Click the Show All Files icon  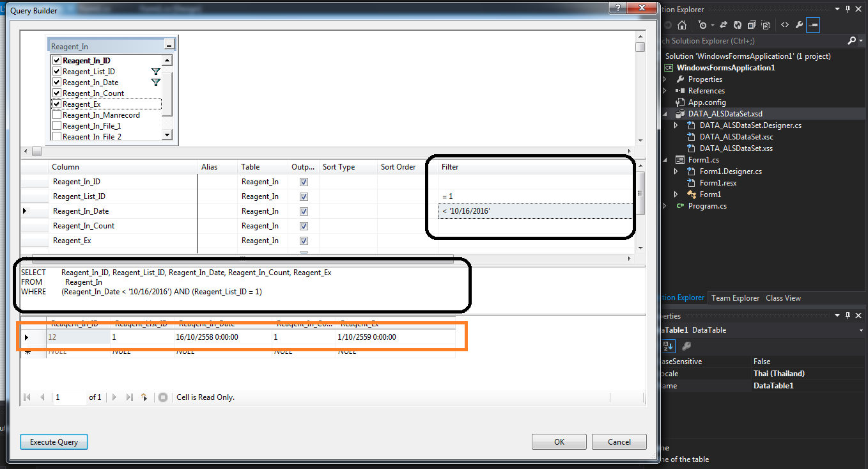[x=766, y=25]
